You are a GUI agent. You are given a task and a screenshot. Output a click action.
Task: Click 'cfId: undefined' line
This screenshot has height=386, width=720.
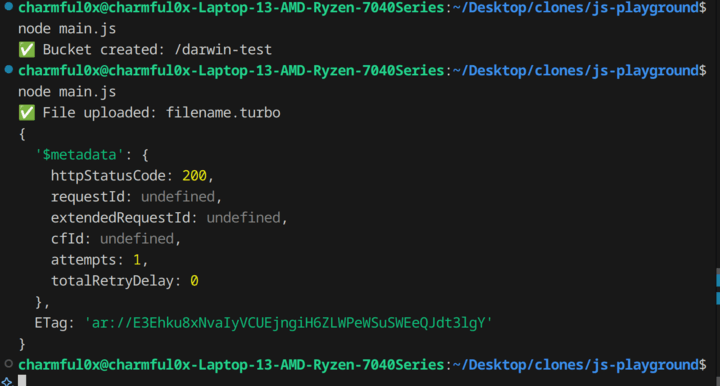click(x=116, y=239)
